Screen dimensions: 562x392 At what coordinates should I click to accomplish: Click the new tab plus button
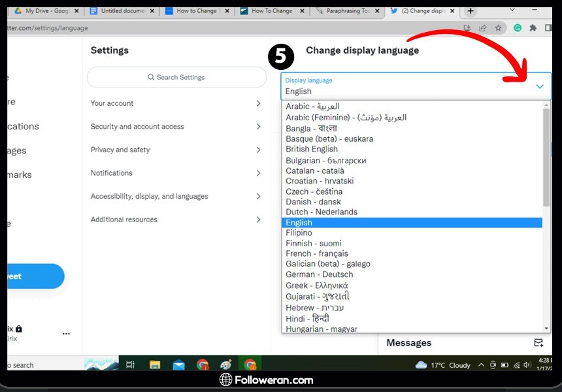point(471,11)
